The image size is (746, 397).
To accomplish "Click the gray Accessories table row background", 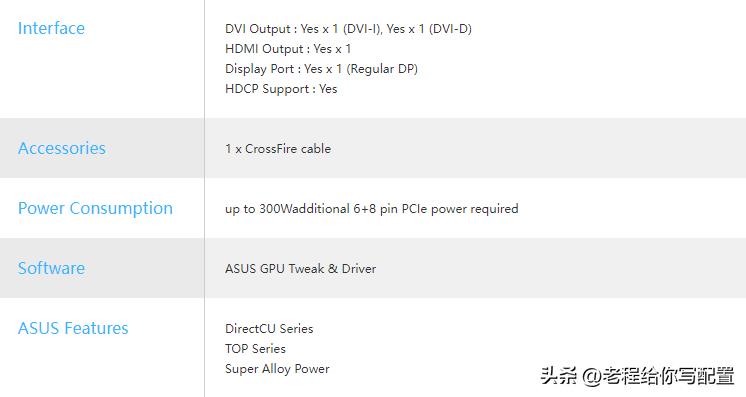I will [x=373, y=148].
